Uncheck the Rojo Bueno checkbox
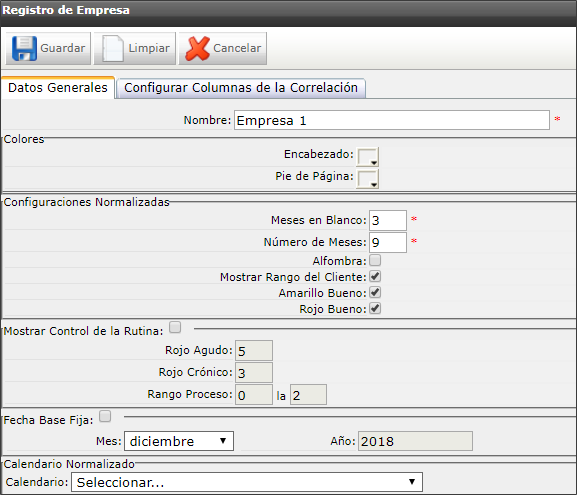This screenshot has height=495, width=577. pos(375,308)
